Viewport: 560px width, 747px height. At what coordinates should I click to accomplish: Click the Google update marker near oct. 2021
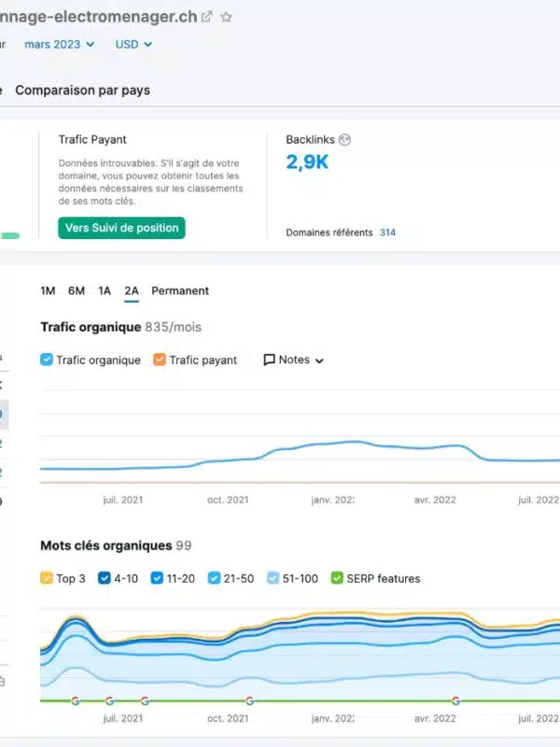pyautogui.click(x=249, y=700)
